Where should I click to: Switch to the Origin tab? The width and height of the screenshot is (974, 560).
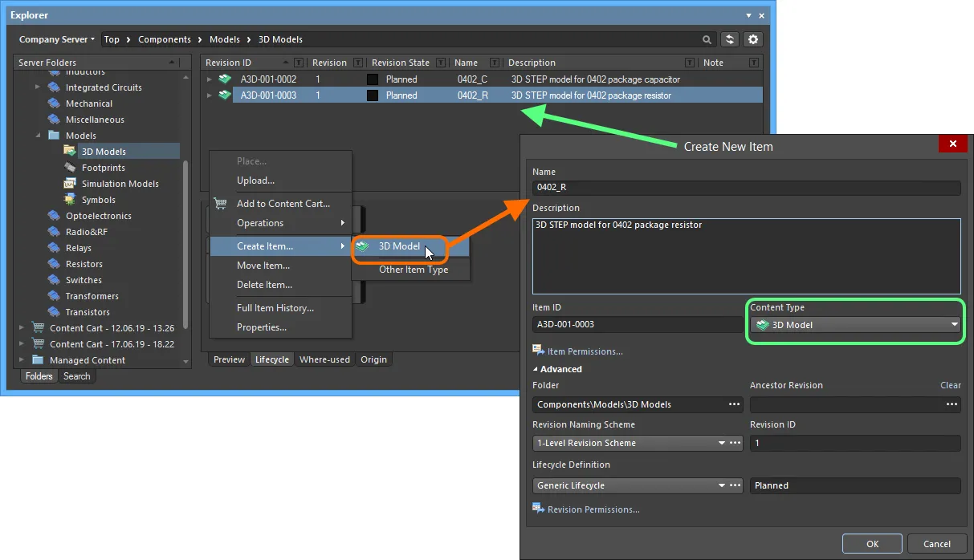[x=373, y=359]
